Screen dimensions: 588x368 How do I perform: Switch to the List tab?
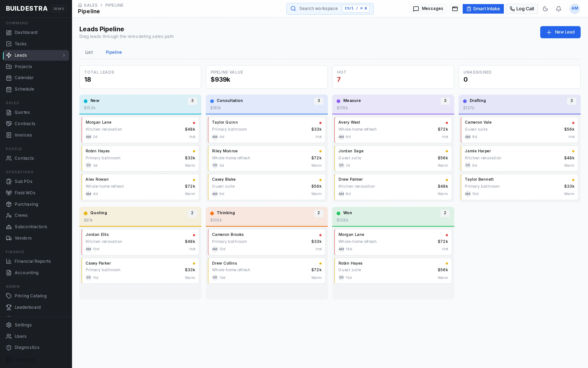[89, 52]
